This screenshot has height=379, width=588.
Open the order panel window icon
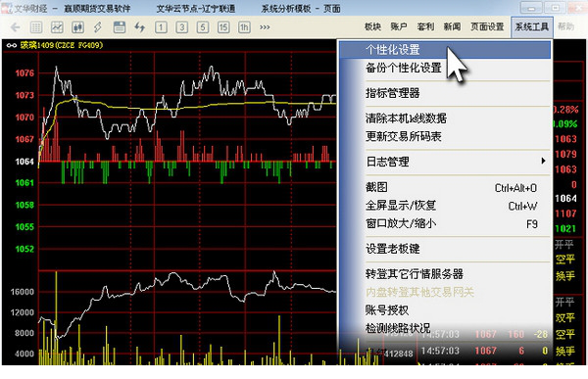[120, 27]
